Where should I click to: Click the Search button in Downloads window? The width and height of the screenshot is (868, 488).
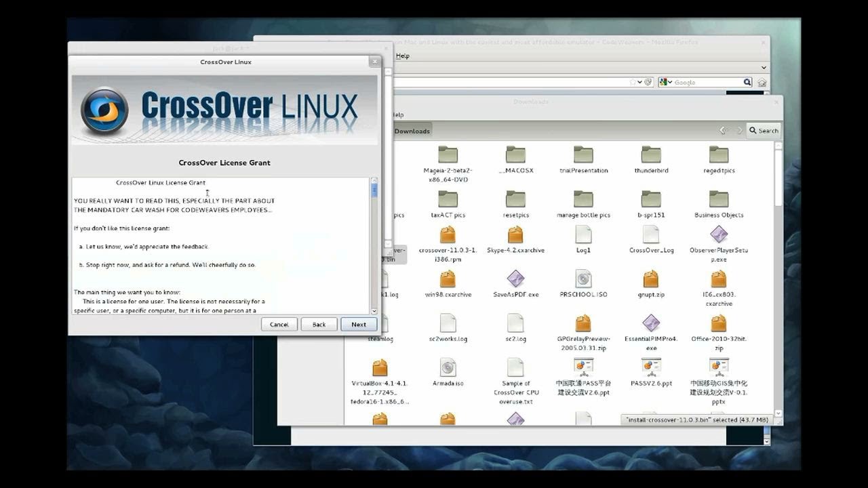764,130
